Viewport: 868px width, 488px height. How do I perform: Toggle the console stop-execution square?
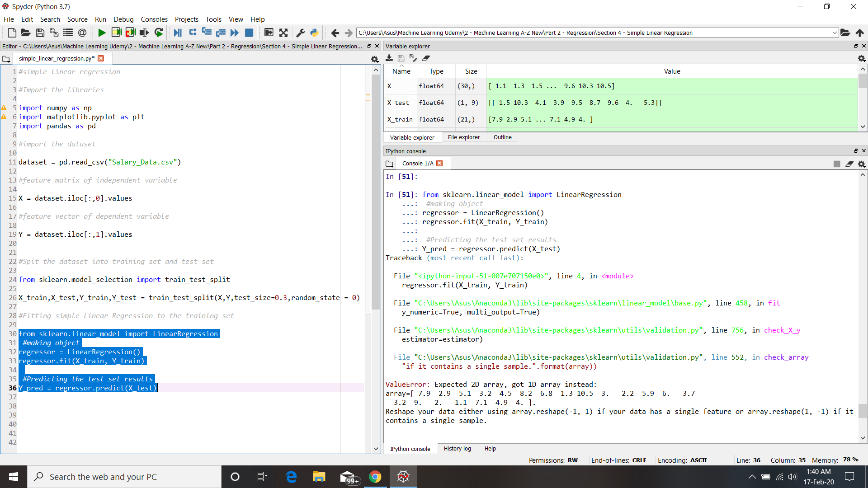836,164
